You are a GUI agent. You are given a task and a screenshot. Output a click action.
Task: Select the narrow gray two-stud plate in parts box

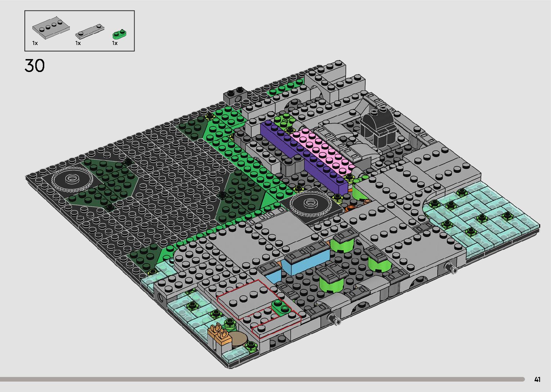(x=89, y=31)
